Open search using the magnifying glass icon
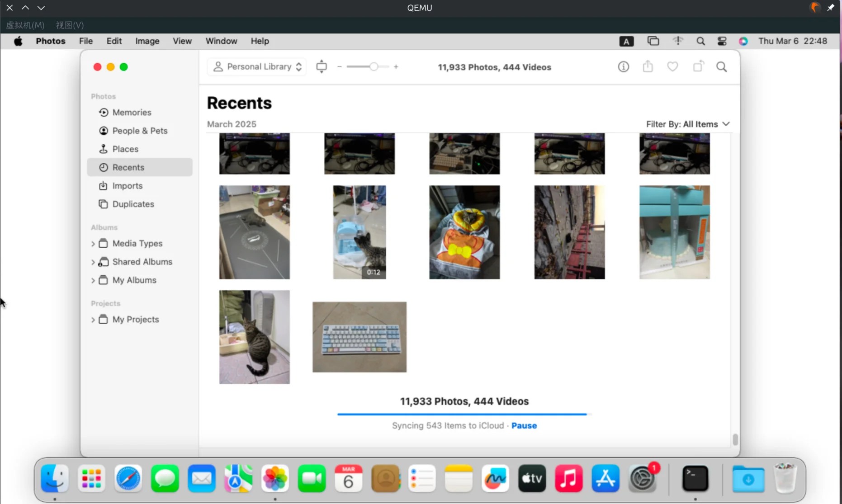 (x=721, y=66)
